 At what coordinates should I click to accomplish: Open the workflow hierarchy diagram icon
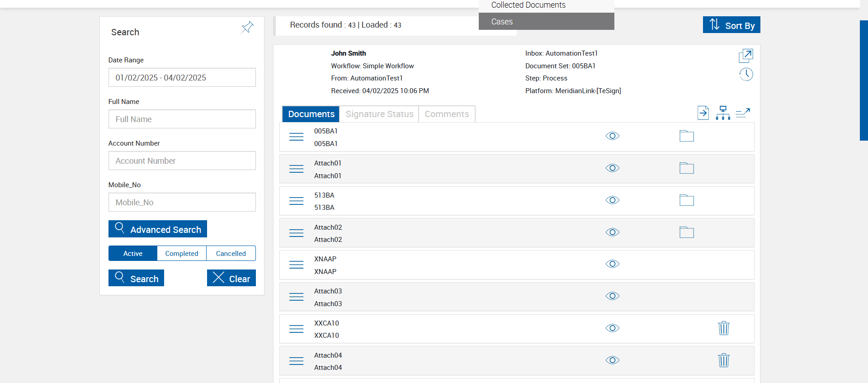[723, 113]
